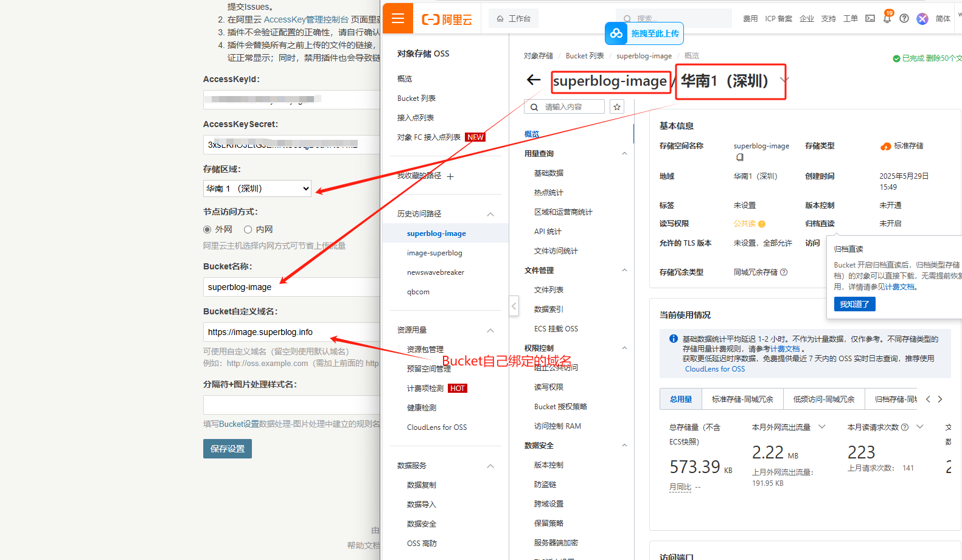Switch language via 简体

pyautogui.click(x=943, y=19)
